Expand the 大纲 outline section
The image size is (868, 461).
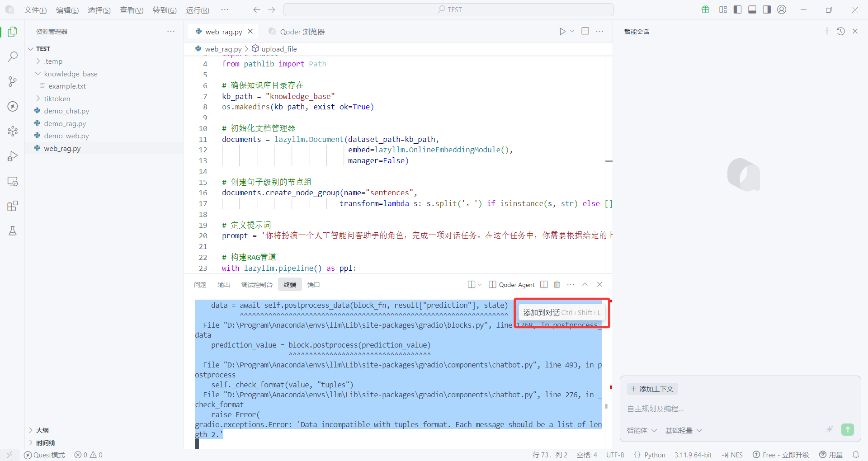click(x=42, y=430)
